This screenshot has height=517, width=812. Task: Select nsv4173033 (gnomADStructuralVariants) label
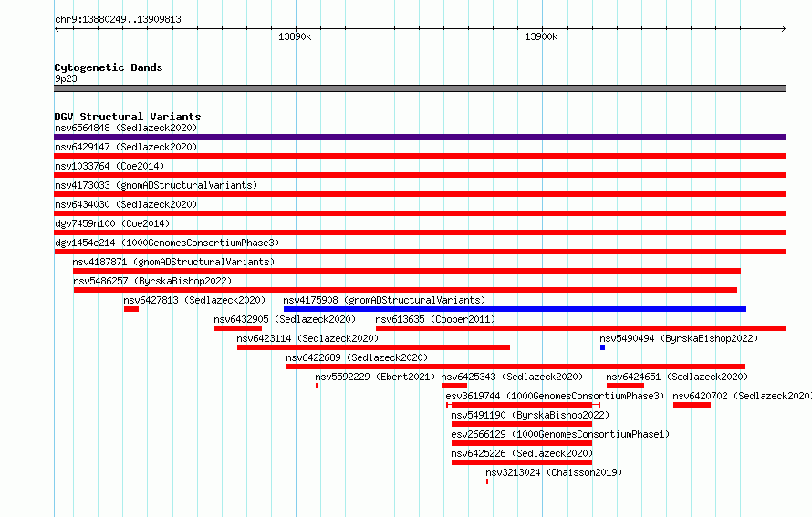coord(156,185)
